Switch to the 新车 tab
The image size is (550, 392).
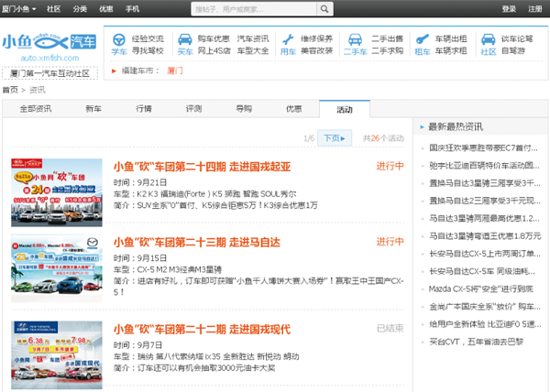click(93, 109)
